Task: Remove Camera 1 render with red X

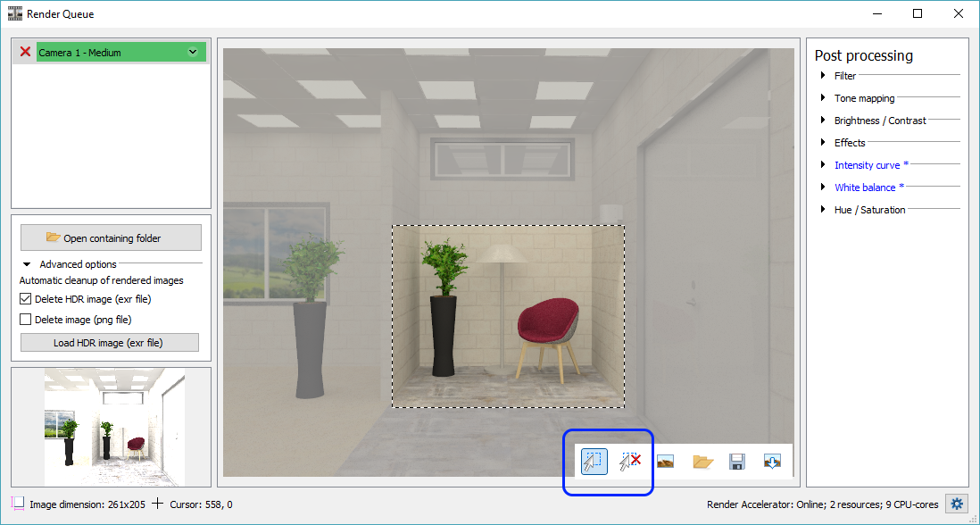Action: (25, 52)
